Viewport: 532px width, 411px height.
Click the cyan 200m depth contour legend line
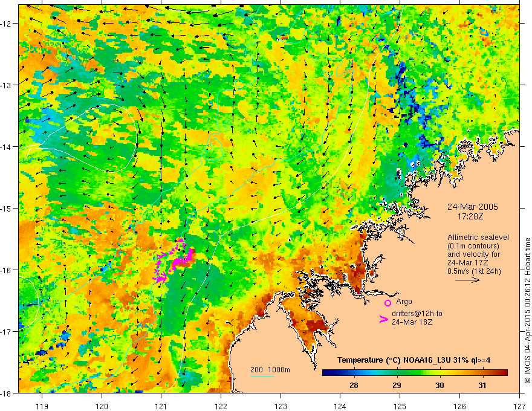262,376
